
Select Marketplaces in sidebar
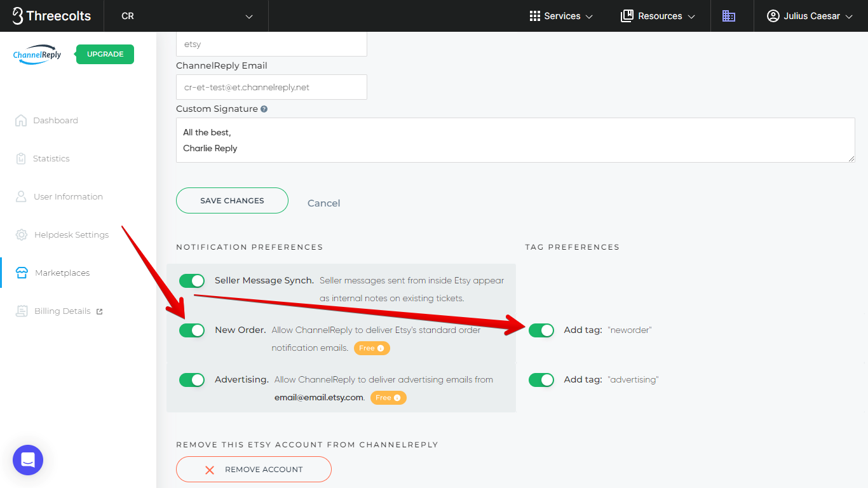tap(62, 273)
